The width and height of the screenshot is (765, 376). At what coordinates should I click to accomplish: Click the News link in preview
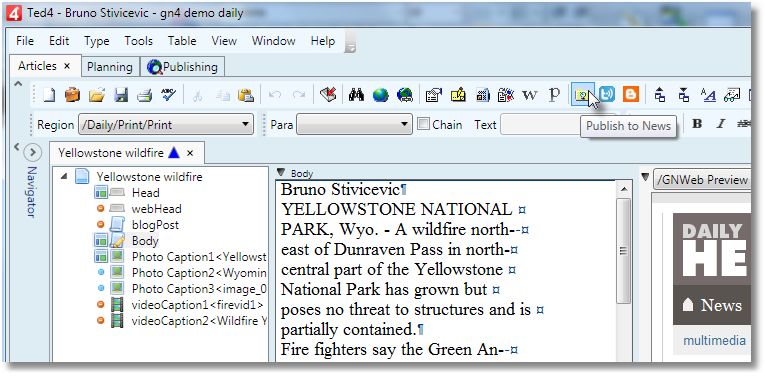721,305
